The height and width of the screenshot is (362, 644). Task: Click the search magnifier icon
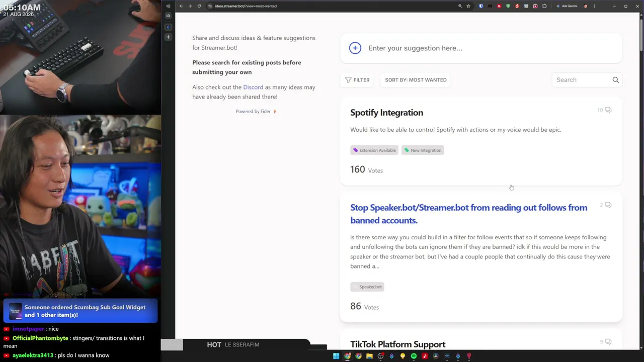point(615,80)
